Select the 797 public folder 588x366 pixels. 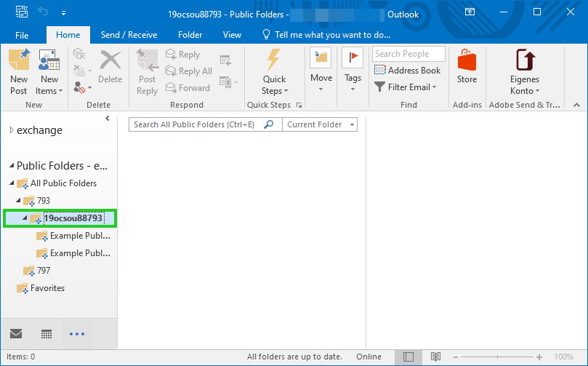click(x=43, y=271)
